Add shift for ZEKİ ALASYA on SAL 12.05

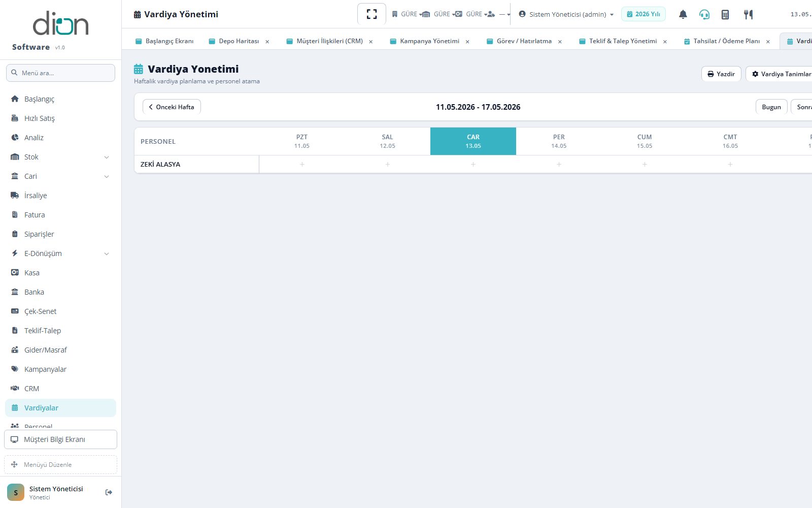[388, 164]
